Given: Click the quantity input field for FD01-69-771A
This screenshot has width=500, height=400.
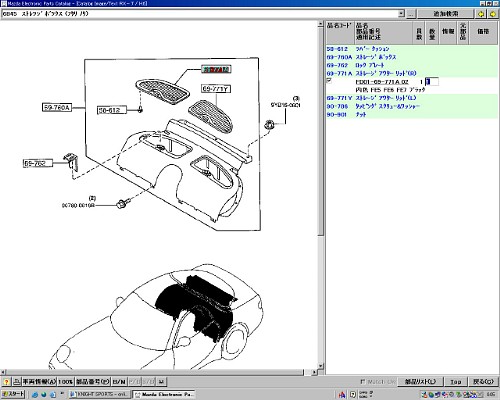Looking at the screenshot, I should tap(432, 82).
